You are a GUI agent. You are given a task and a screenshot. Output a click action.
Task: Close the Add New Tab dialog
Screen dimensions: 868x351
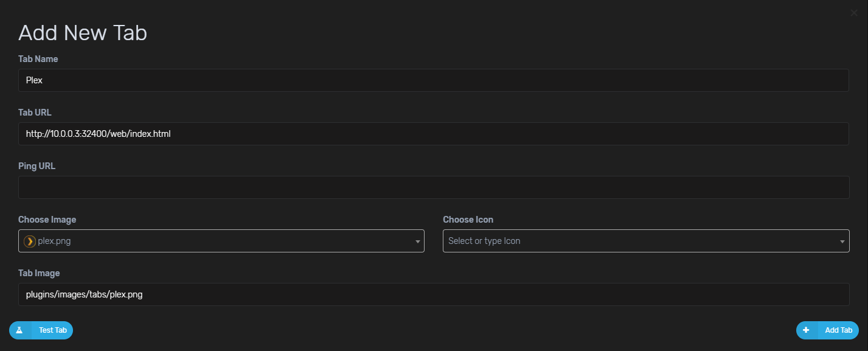pos(854,12)
